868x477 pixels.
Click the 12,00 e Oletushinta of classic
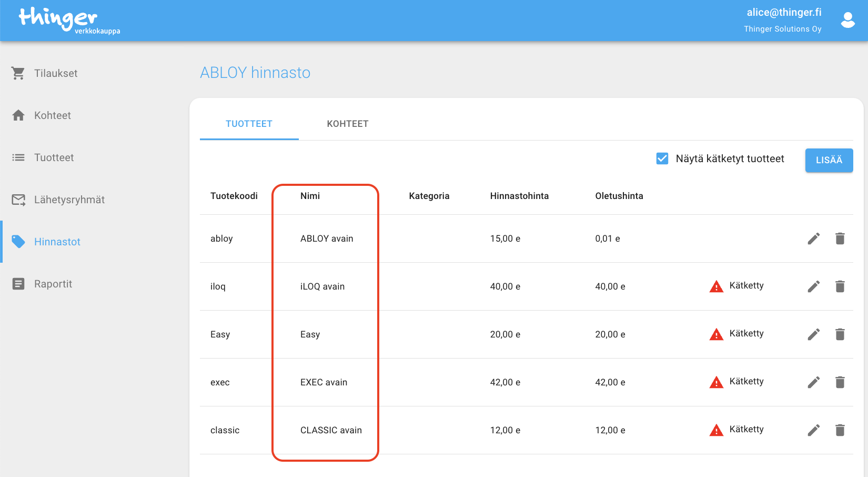point(610,430)
